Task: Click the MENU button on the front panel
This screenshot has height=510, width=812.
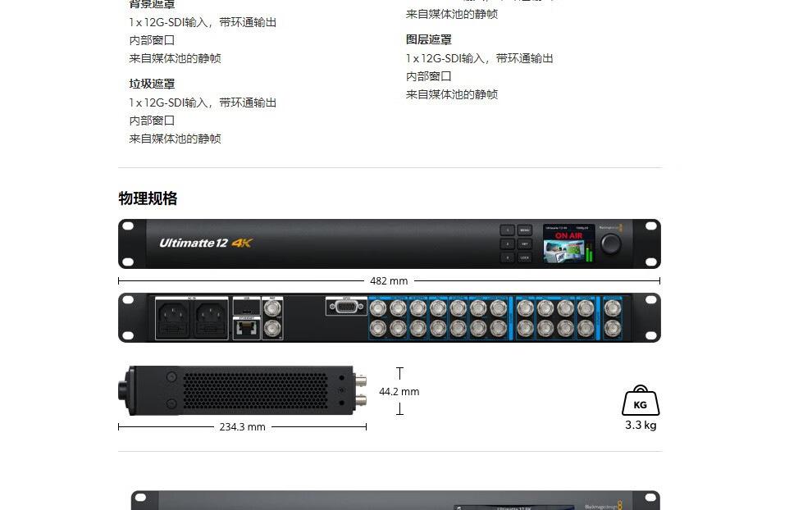Action: [525, 230]
